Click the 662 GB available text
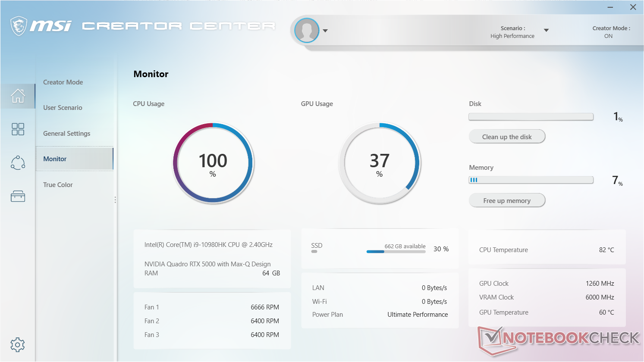Viewport: 644px width, 362px height. 405,247
